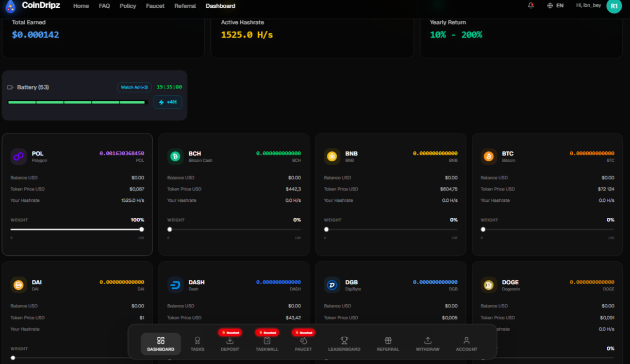630x364 pixels.
Task: Click the Total Earned value $0.000142
Action: click(36, 35)
